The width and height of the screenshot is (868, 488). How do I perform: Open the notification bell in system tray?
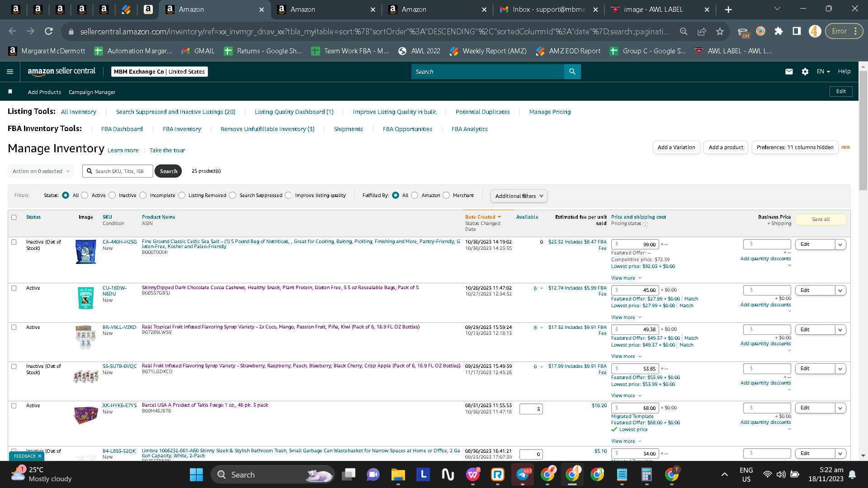(852, 474)
